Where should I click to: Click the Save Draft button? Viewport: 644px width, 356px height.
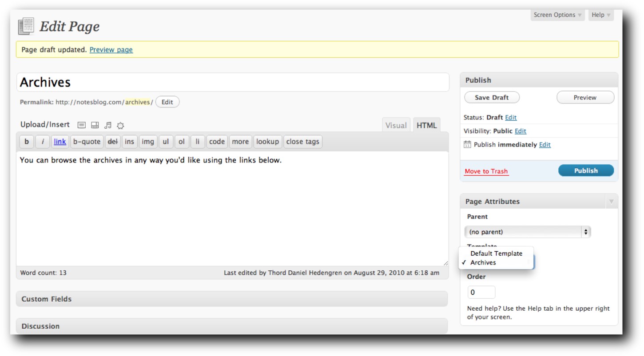(x=492, y=98)
